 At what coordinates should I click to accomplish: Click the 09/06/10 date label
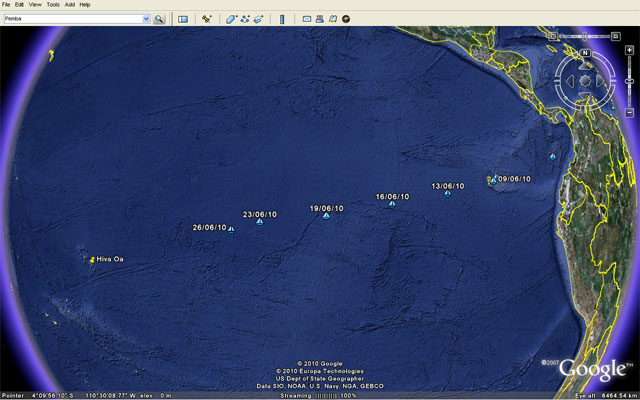coord(514,179)
